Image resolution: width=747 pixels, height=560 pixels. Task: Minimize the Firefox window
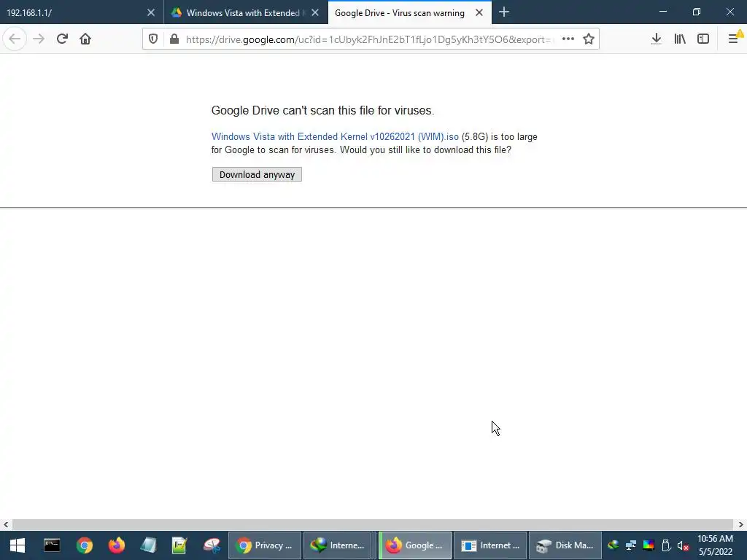662,12
